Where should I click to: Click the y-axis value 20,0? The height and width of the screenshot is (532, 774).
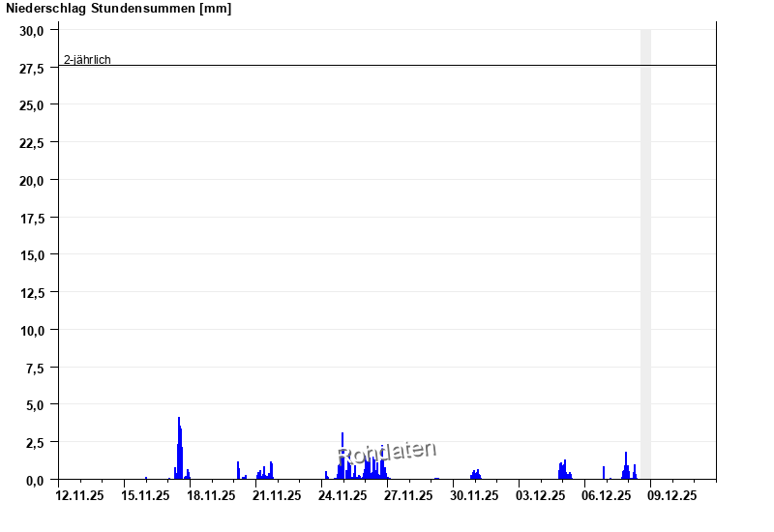[x=32, y=181]
